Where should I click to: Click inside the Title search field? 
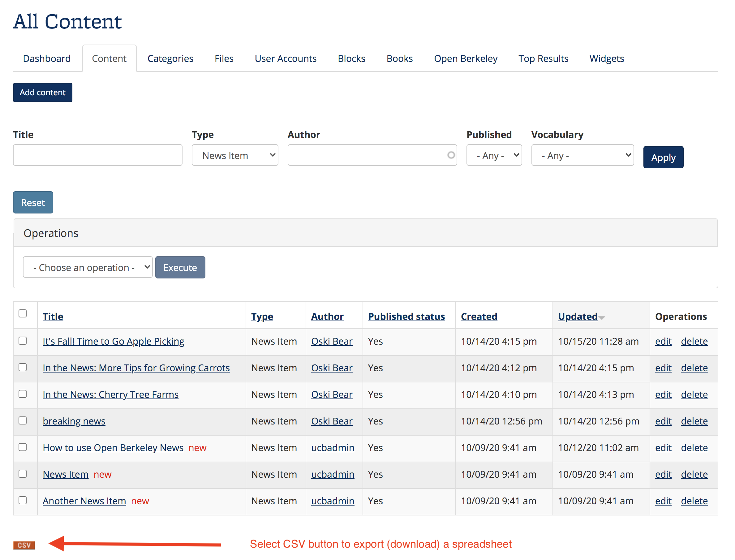tap(97, 155)
